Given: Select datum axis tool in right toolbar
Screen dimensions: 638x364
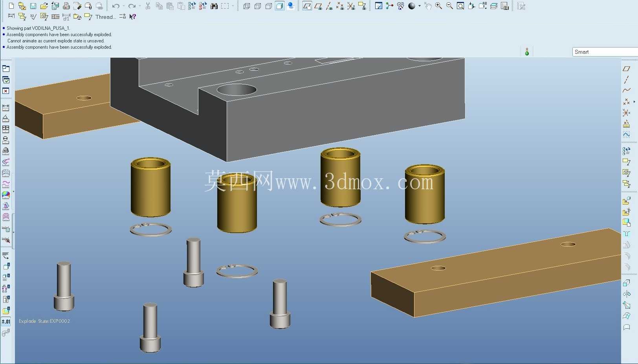Looking at the screenshot, I should (627, 80).
